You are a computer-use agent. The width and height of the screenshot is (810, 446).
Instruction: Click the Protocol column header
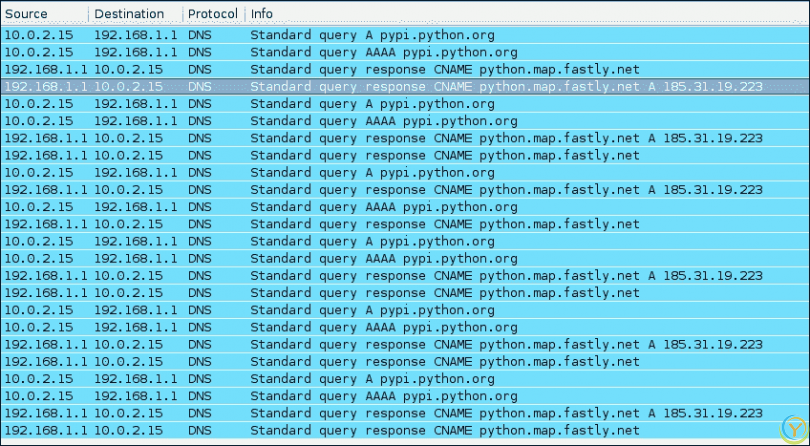[212, 14]
